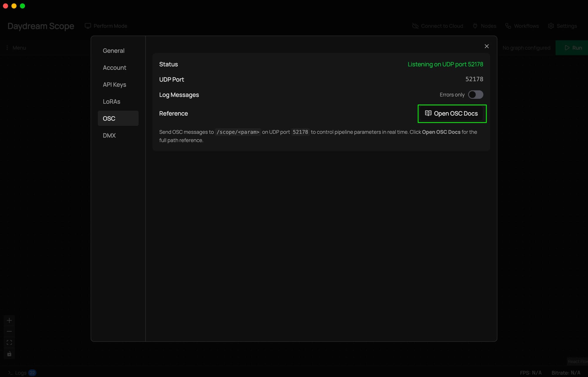Click the Open OSC Docs button

point(452,114)
